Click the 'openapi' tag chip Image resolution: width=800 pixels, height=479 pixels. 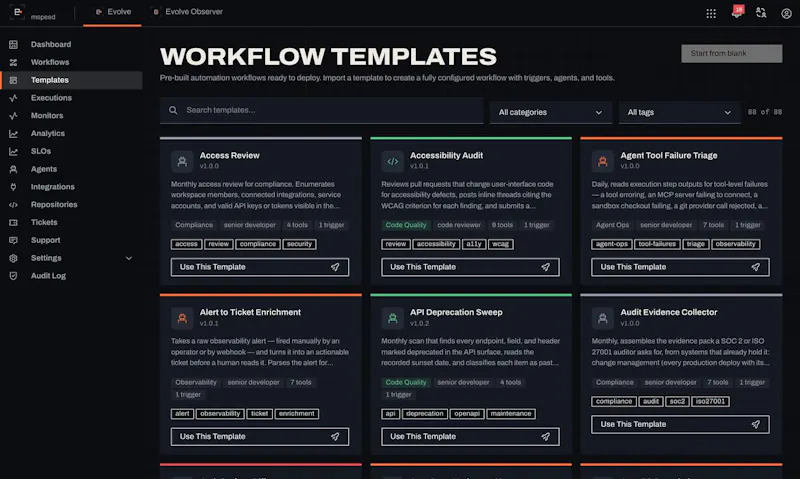tap(466, 414)
